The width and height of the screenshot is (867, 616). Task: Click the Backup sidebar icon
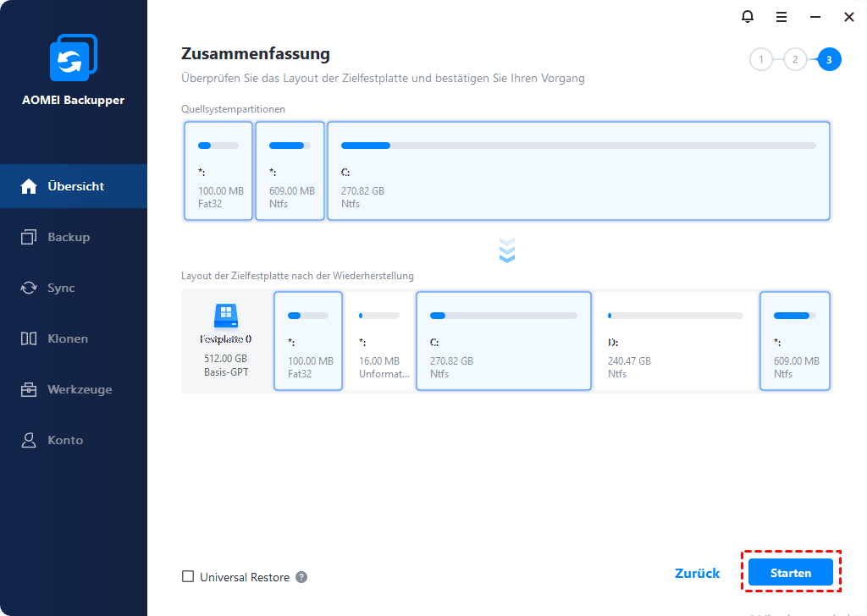[x=29, y=237]
